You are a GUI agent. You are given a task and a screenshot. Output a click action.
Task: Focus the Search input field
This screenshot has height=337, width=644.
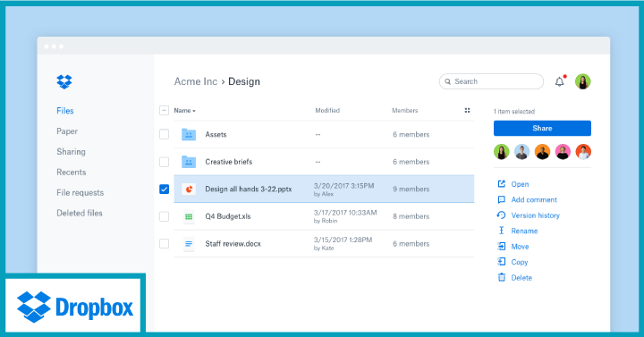click(491, 81)
